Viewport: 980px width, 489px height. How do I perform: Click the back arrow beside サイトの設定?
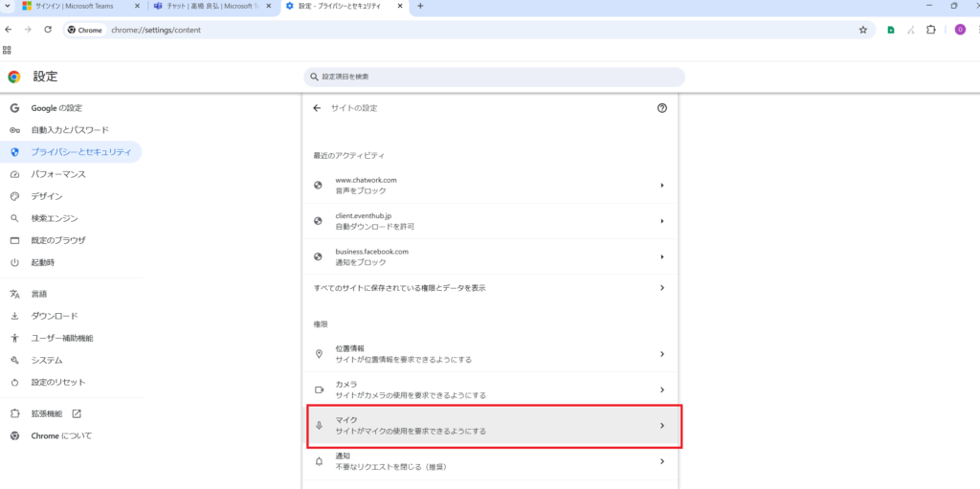317,108
